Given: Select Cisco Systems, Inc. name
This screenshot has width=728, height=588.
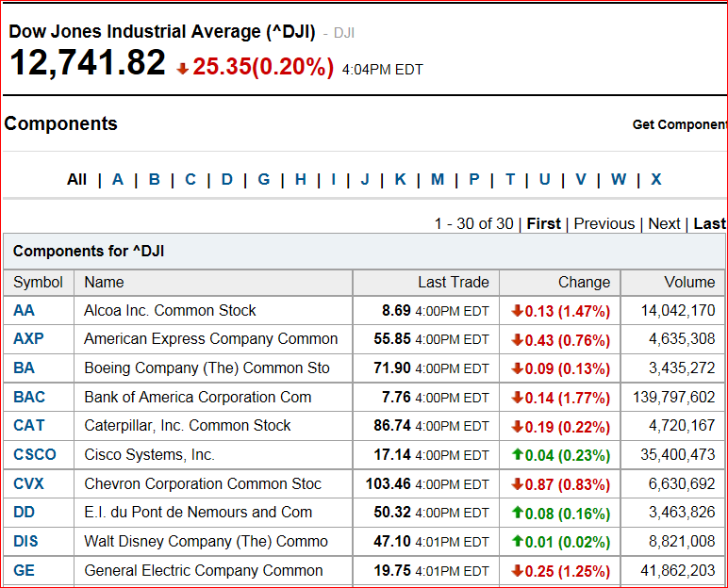Looking at the screenshot, I should coord(150,454).
